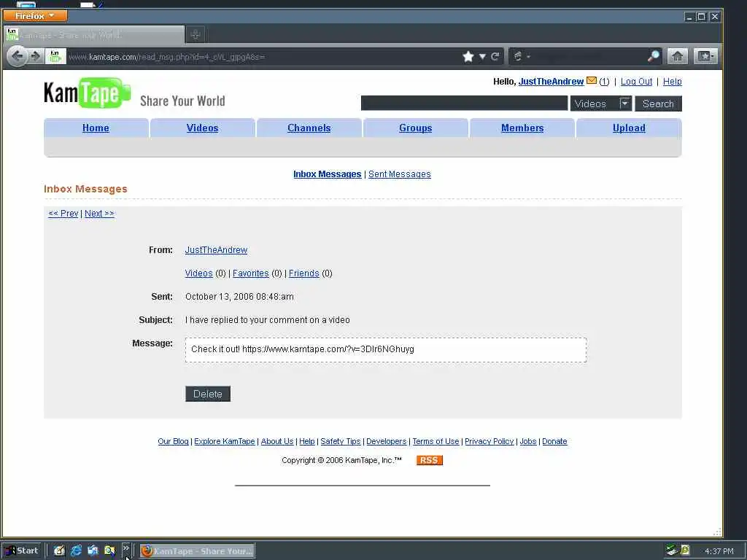Screen dimensions: 747x560
Task: Click the inbox envelope icon near username
Action: pyautogui.click(x=591, y=80)
